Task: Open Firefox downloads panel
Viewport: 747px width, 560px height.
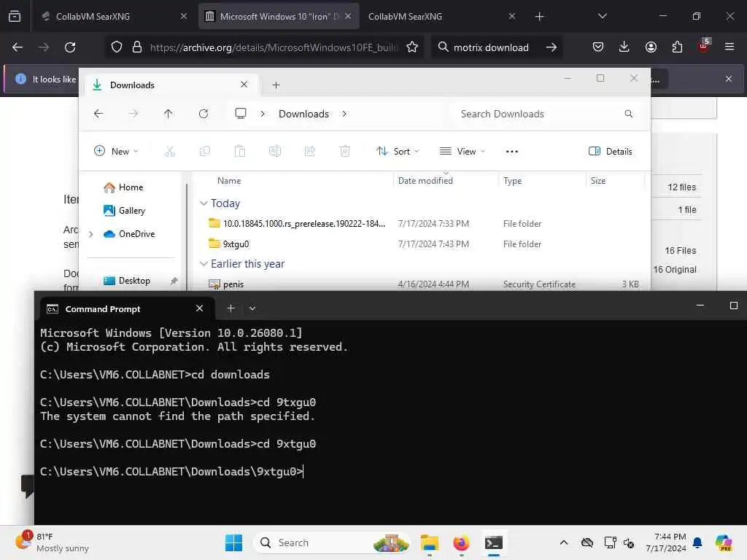Action: (x=624, y=47)
